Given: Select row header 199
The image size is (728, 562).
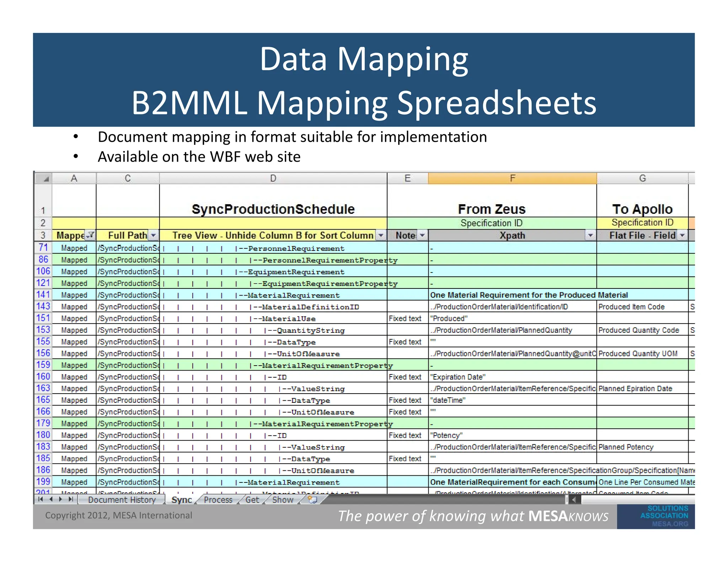Looking at the screenshot, I should coord(43,482).
